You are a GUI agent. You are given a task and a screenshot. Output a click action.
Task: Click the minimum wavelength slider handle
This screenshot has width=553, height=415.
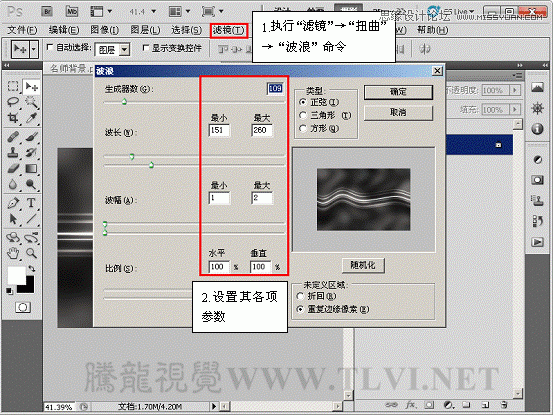(132, 156)
